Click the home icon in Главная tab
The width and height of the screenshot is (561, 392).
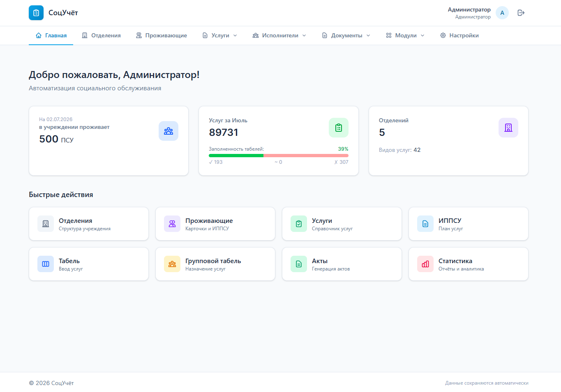[x=39, y=35]
